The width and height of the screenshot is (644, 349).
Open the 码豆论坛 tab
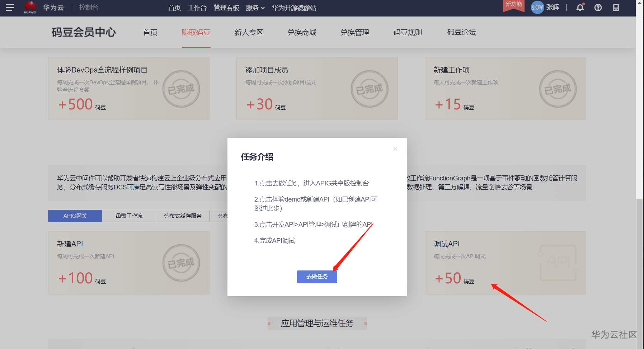click(x=461, y=32)
